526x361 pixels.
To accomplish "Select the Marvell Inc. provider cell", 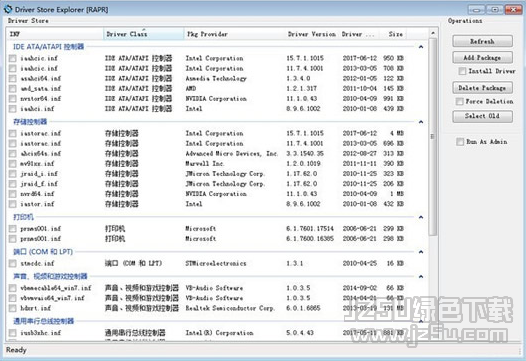I will [205, 164].
